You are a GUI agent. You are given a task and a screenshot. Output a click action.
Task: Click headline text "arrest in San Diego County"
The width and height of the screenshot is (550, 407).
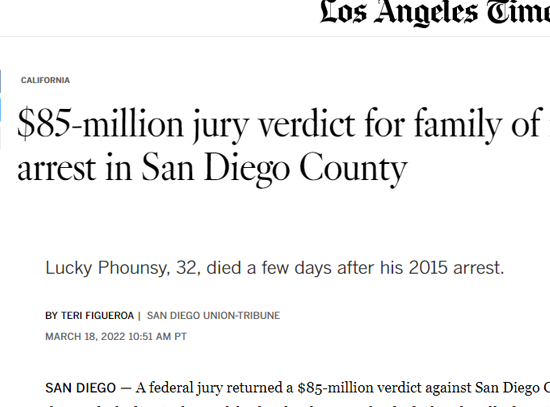point(212,168)
